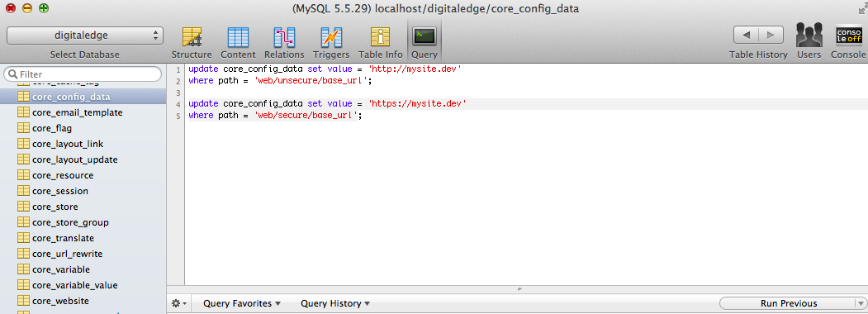Open the Table Info view
The height and width of the screenshot is (314, 868).
(x=380, y=43)
